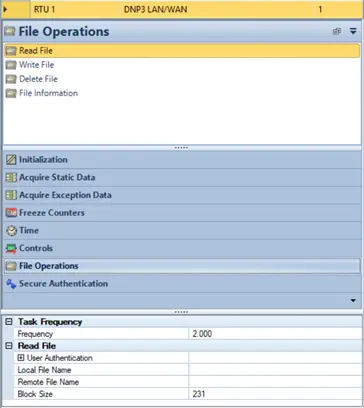Viewport: 364px width, 408px height.
Task: Collapse the Task Frequency property group
Action: 9,322
